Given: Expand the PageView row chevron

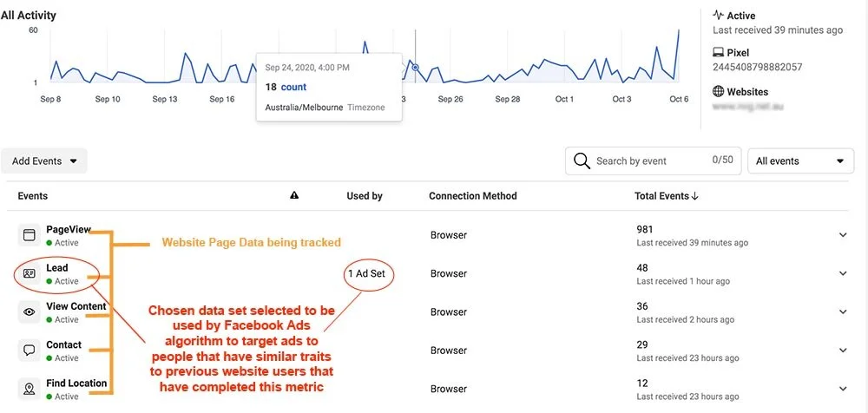Looking at the screenshot, I should (842, 235).
